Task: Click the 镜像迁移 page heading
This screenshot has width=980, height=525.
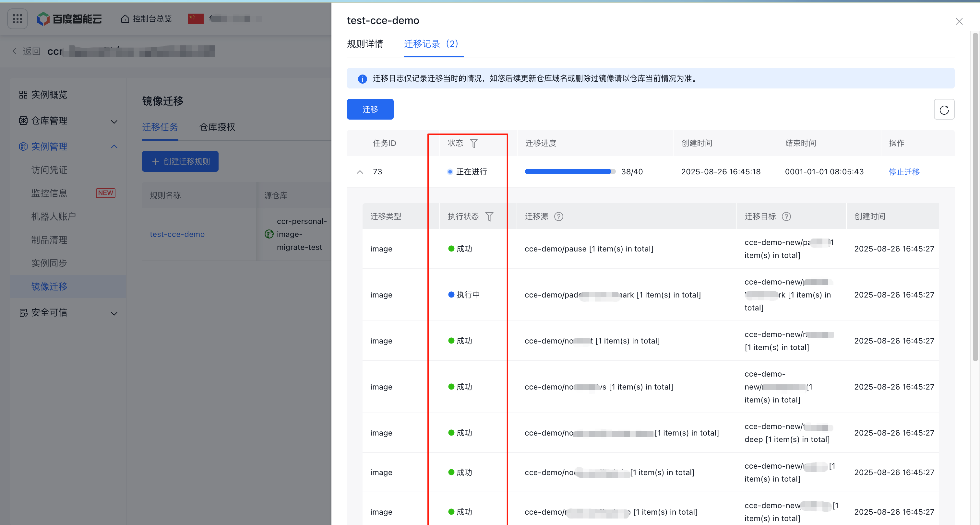Action: click(x=163, y=101)
